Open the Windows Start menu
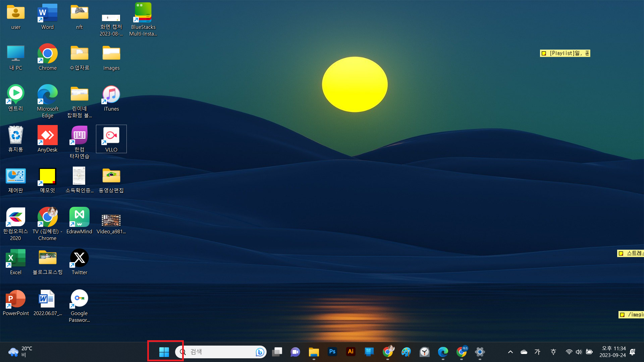 164,352
